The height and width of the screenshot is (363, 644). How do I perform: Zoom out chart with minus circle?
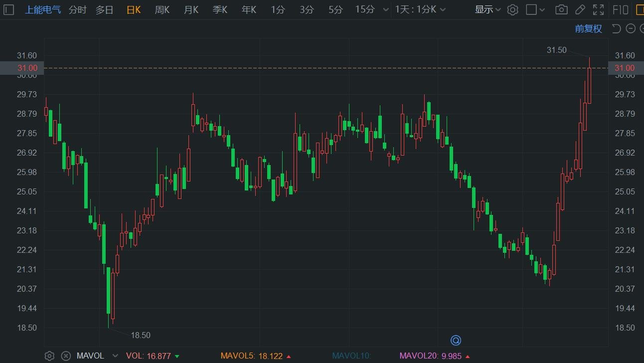tap(631, 28)
